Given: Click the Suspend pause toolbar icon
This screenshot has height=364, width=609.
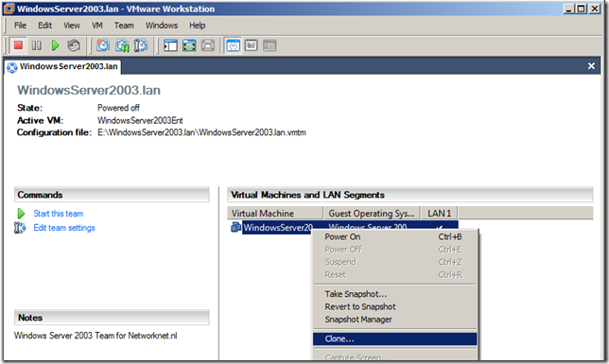Looking at the screenshot, I should (37, 45).
